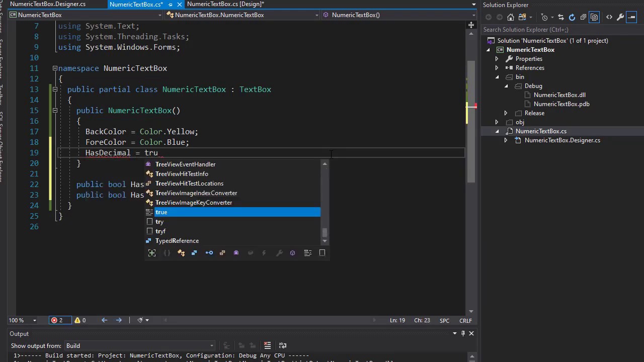The image size is (644, 362).
Task: Expand the Release folder
Action: (x=506, y=113)
